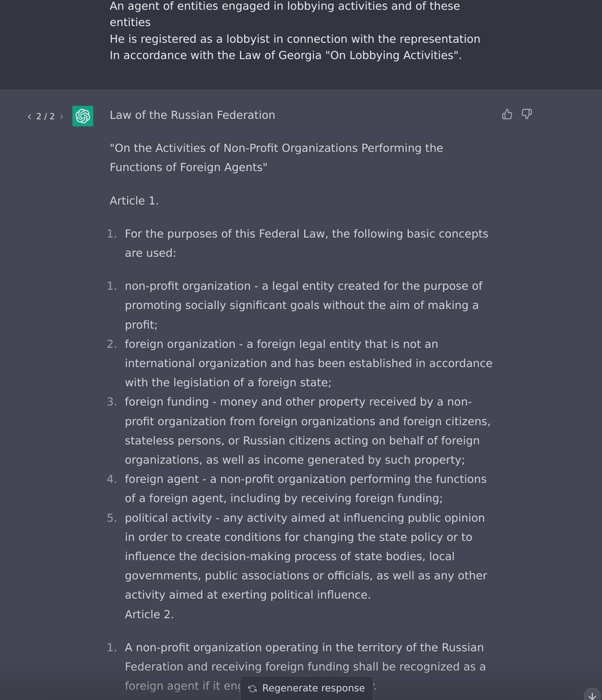Click the thumbs up feedback icon
Screen dimensions: 602x700
(507, 114)
